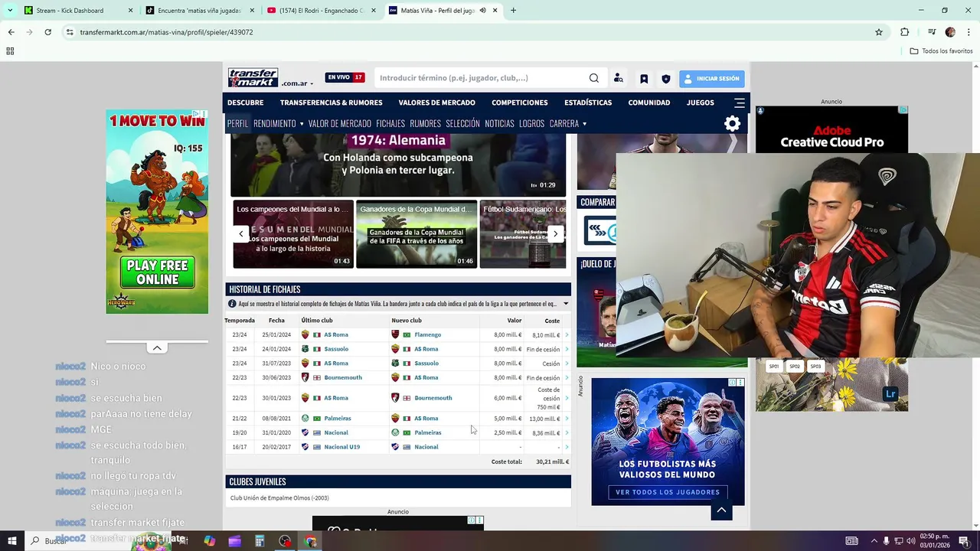Viewport: 980px width, 551px height.
Task: Open VALORES DE MERCADO menu
Action: pos(436,103)
